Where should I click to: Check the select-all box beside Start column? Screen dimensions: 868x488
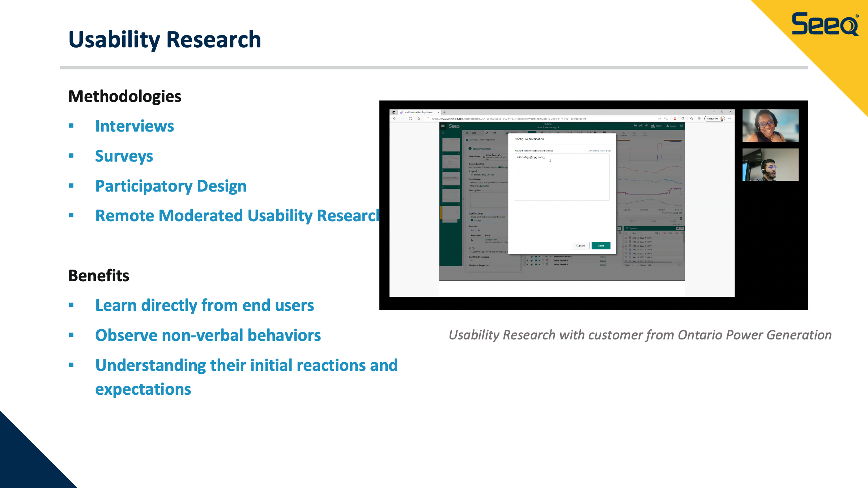pos(626,234)
